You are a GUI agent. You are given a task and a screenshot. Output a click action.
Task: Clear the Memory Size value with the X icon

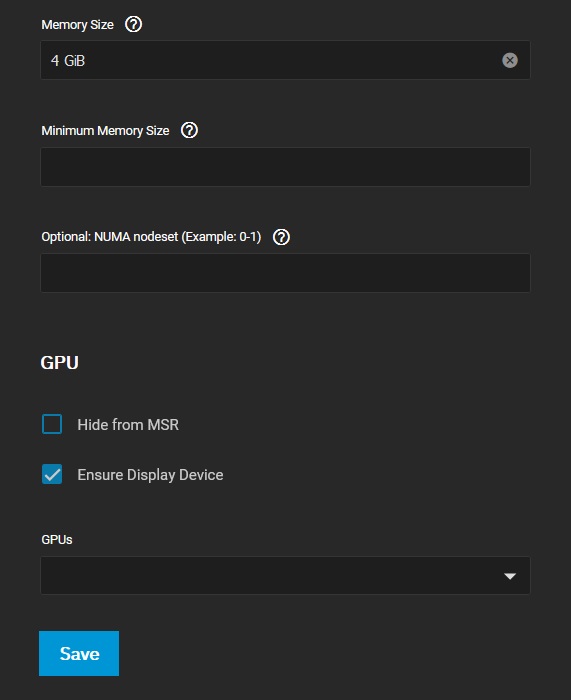(509, 60)
